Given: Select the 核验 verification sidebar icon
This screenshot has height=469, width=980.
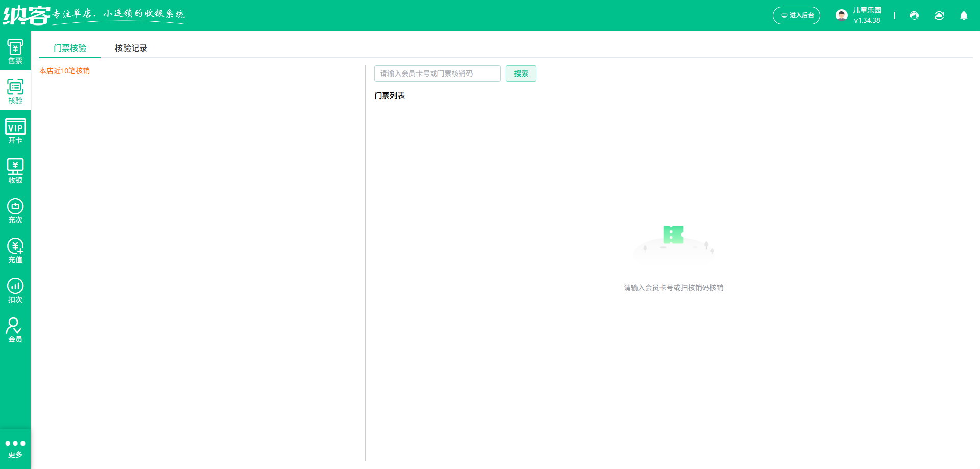Looking at the screenshot, I should (x=15, y=91).
